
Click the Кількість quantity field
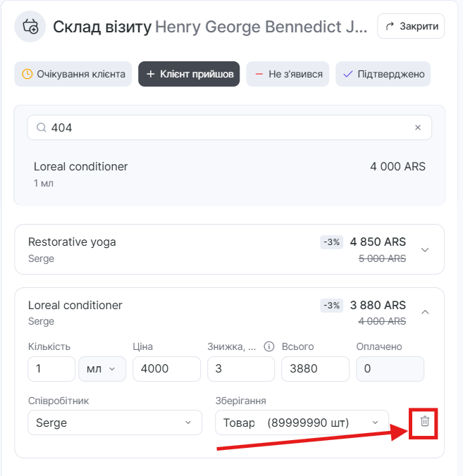tap(51, 369)
